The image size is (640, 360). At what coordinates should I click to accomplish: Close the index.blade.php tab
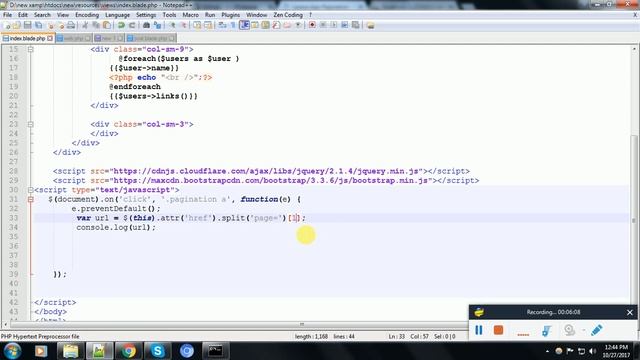tap(50, 38)
